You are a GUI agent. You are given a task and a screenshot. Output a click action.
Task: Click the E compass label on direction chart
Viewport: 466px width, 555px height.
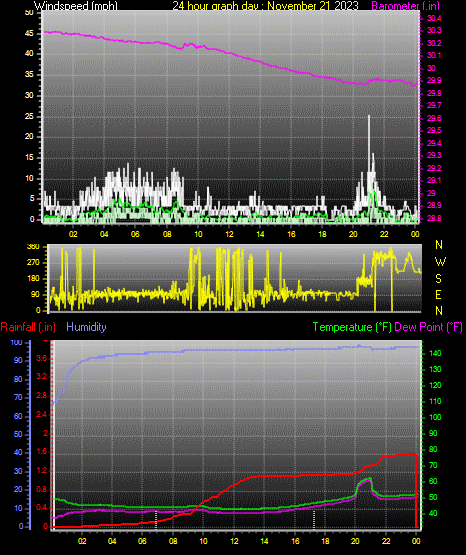click(x=438, y=294)
